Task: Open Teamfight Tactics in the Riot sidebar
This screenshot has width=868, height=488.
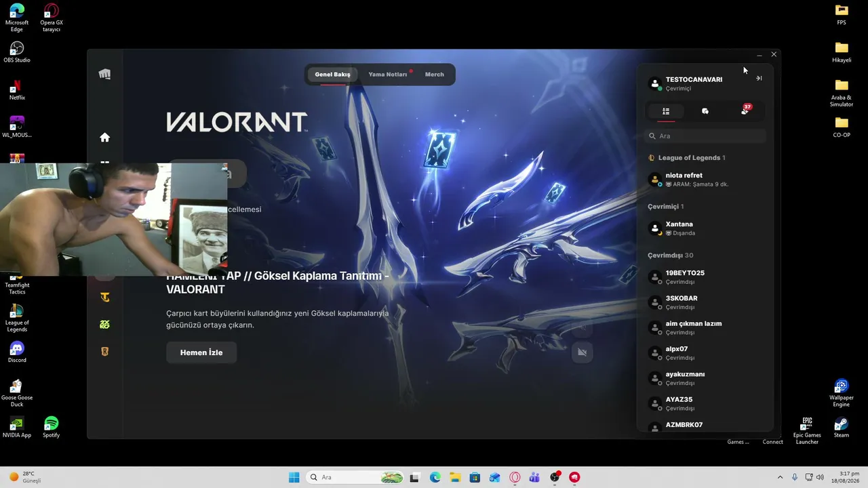Action: 104,297
